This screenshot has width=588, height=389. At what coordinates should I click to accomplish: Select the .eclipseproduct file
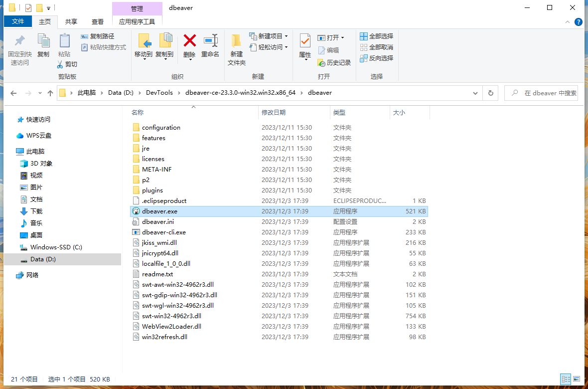click(164, 201)
